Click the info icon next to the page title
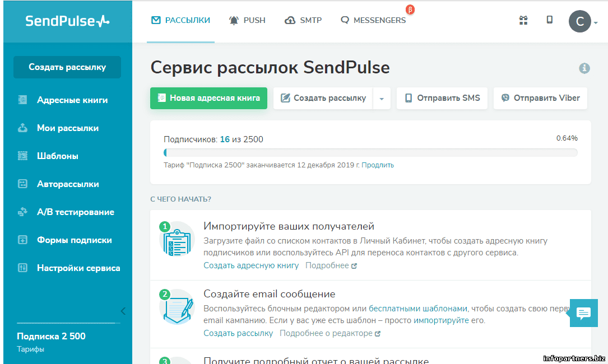The width and height of the screenshot is (608, 364). [x=584, y=68]
